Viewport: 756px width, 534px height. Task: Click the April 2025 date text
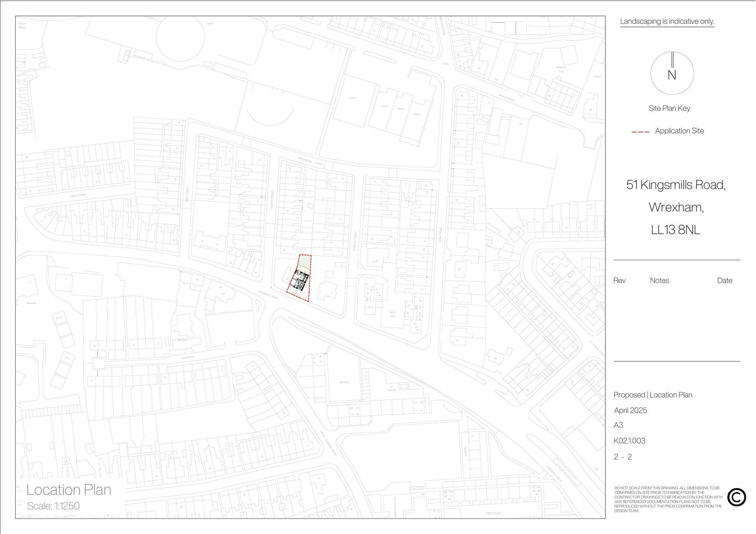click(x=630, y=410)
